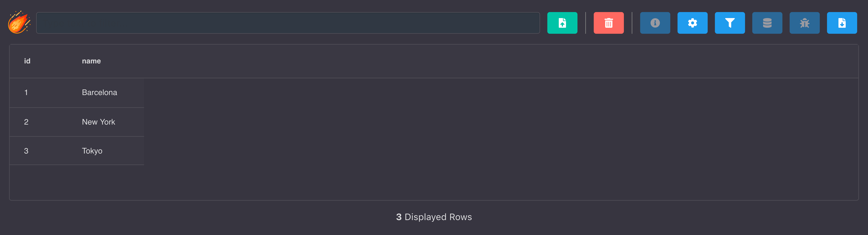Open the info icon button

click(655, 23)
